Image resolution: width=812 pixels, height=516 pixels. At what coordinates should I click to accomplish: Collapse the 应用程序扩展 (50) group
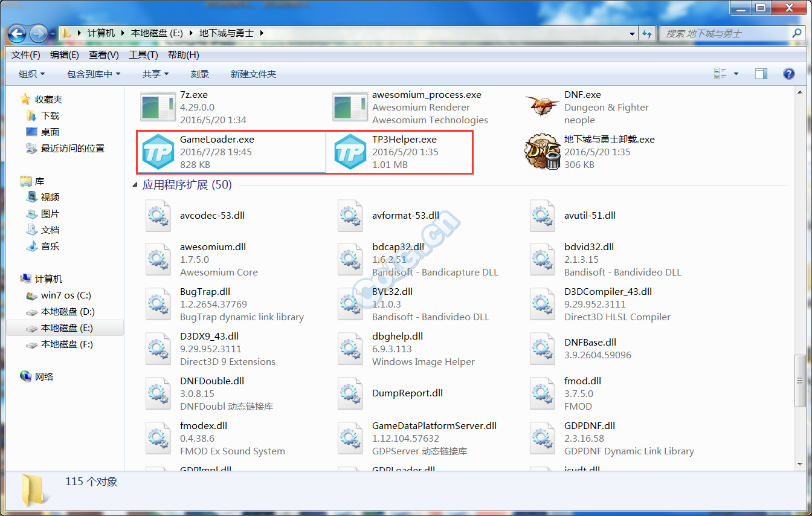coord(135,185)
